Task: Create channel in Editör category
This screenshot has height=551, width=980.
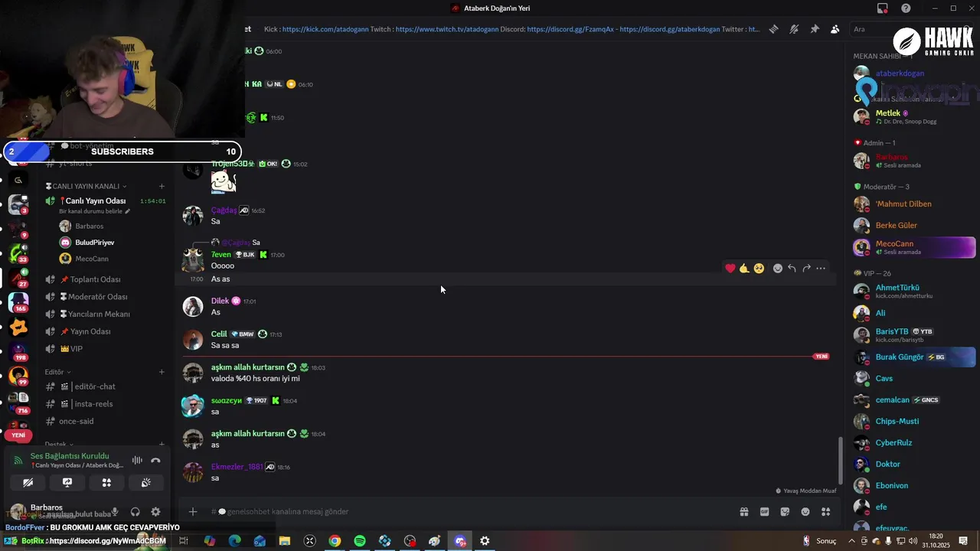Action: [x=162, y=372]
